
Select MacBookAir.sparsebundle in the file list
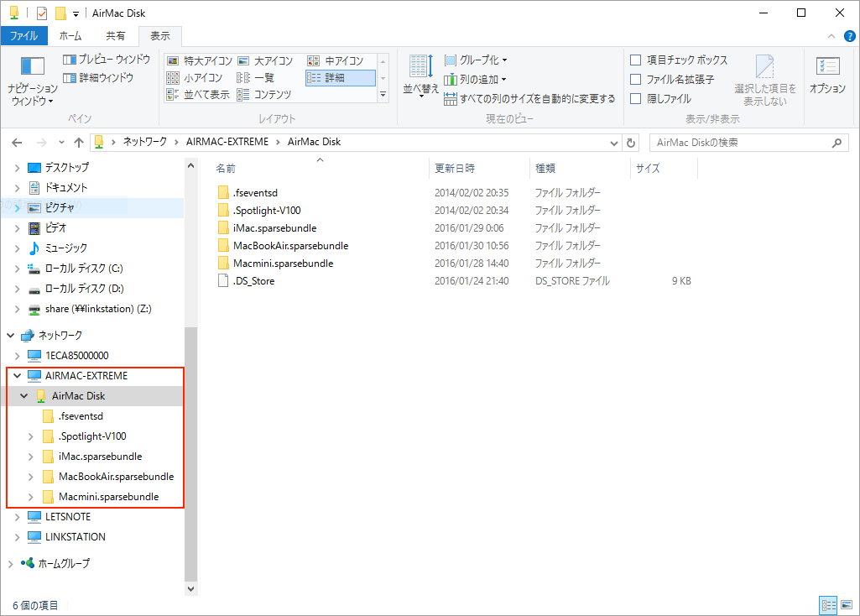tap(290, 246)
